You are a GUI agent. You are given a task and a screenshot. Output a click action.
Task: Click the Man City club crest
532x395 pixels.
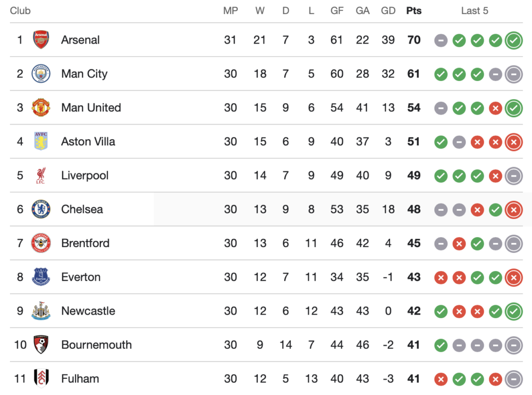point(41,74)
